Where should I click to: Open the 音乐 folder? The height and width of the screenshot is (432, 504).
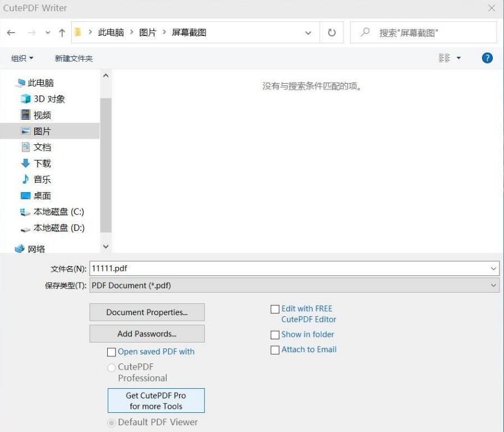36,179
